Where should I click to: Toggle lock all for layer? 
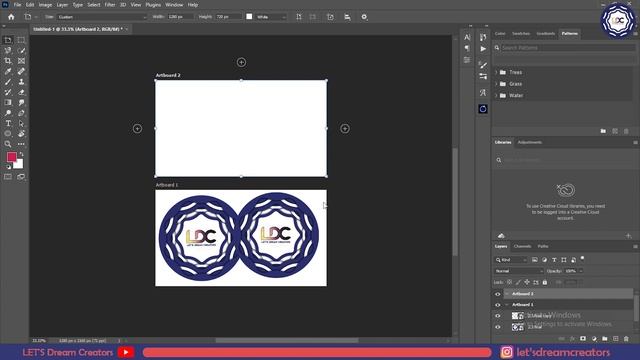pyautogui.click(x=545, y=282)
